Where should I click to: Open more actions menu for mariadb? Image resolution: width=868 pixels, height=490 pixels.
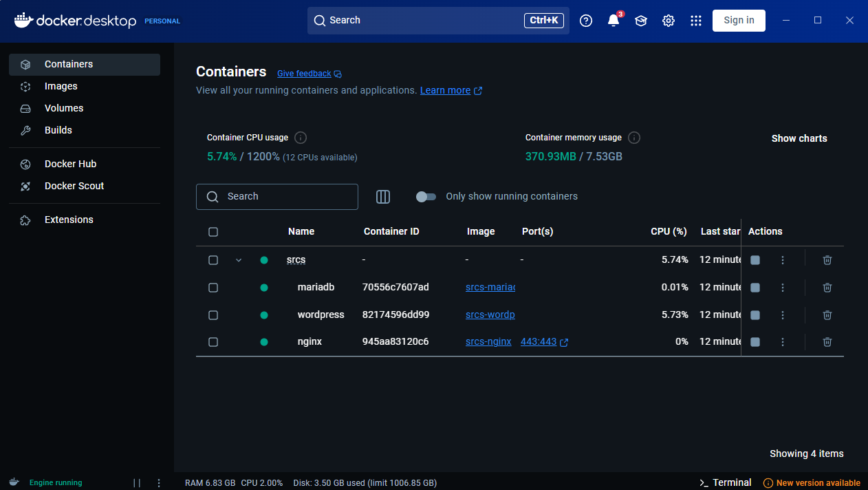(783, 288)
